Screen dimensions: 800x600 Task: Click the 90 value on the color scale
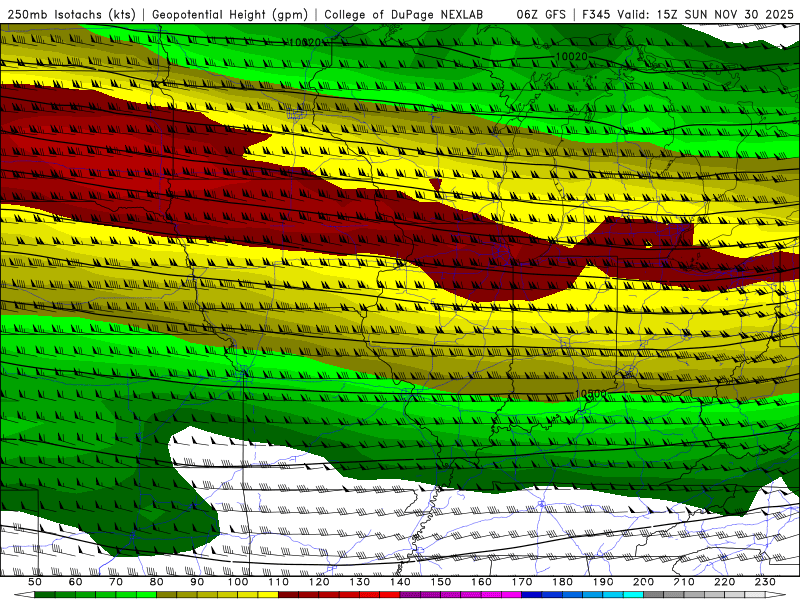pos(197,582)
